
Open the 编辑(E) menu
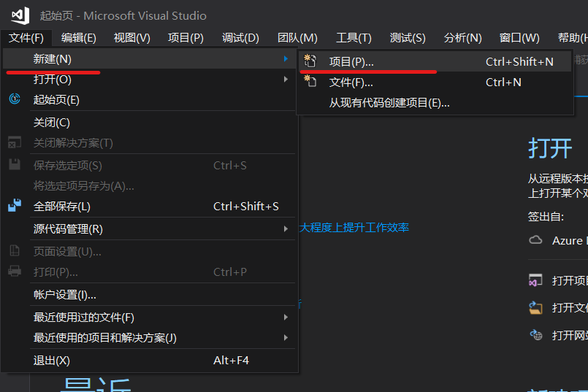pyautogui.click(x=79, y=38)
